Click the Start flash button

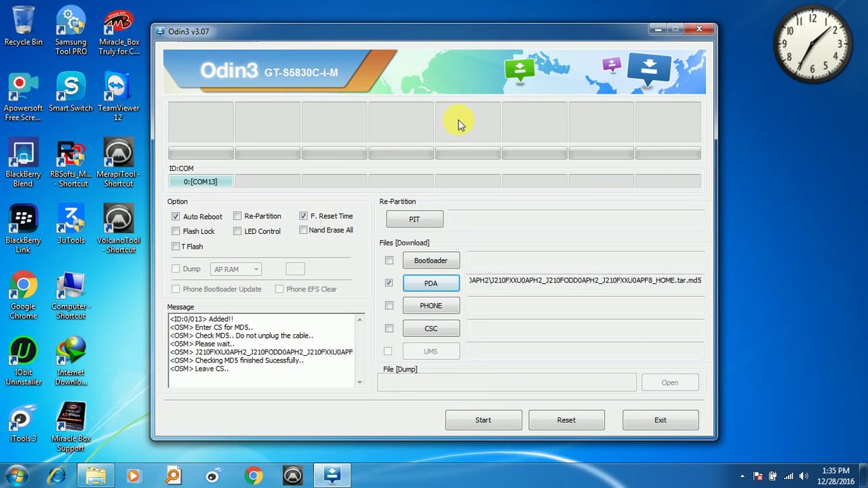point(484,420)
